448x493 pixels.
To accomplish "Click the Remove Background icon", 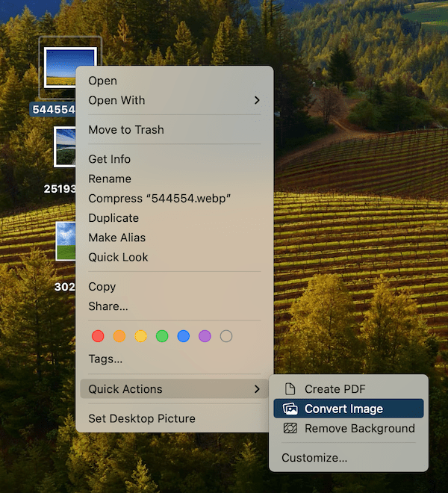I will click(x=290, y=428).
